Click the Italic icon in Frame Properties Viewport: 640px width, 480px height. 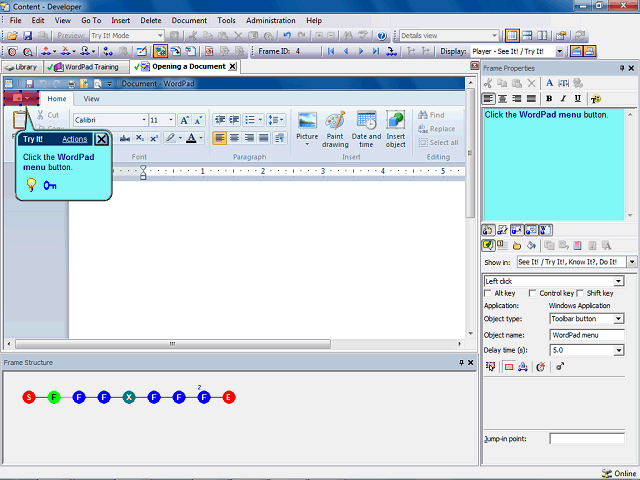pos(563,99)
